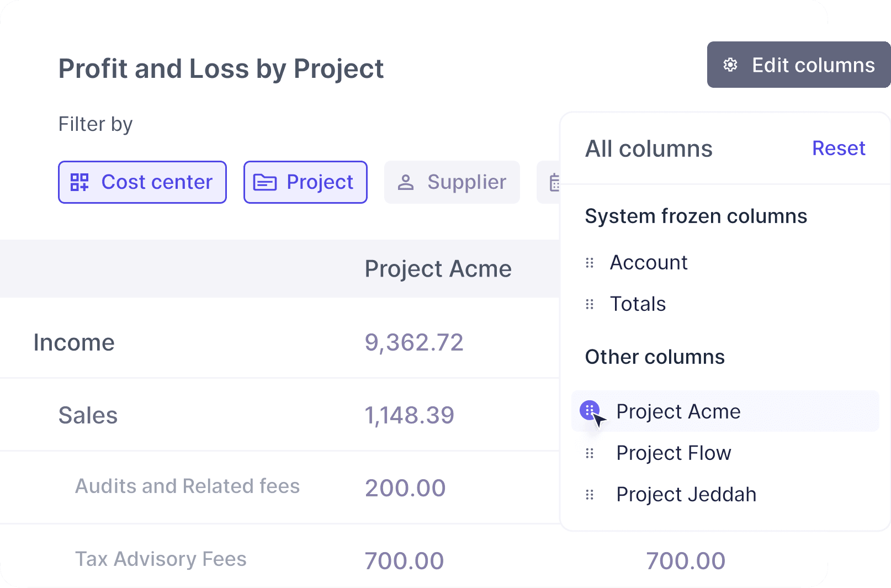Screen dimensions: 891x588
Task: Click the Tax Advisory Fees row label
Action: (x=161, y=559)
